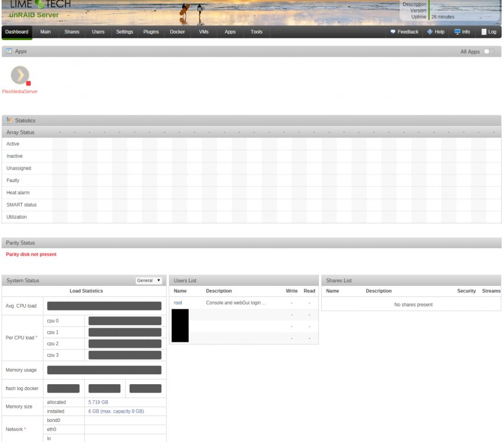The width and height of the screenshot is (504, 442).
Task: Toggle the All Apps switch
Action: click(x=489, y=51)
